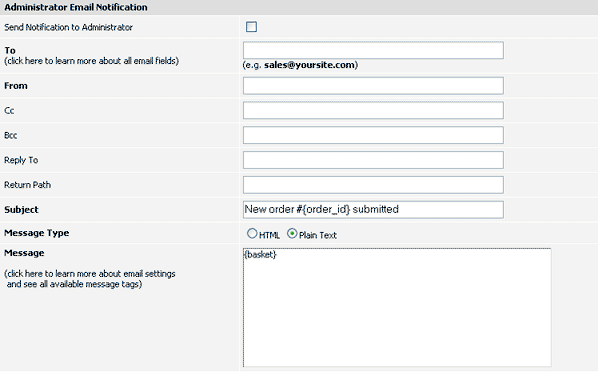Click into the To email field

pyautogui.click(x=373, y=50)
